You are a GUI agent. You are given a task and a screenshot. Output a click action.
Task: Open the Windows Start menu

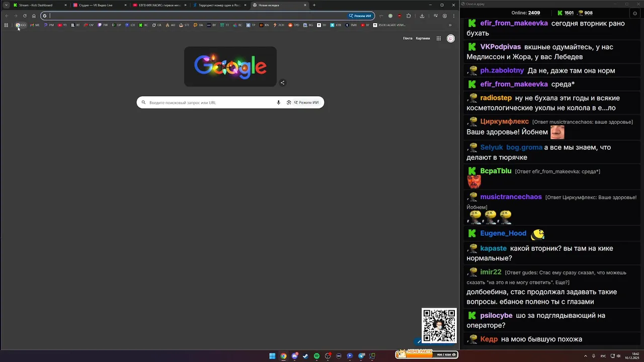click(272, 356)
